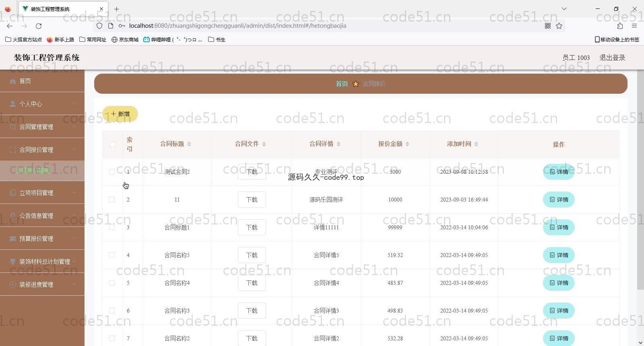Screen dimensions: 644x346
Task: Open 详情 for 合同名称4 row
Action: pyautogui.click(x=559, y=283)
